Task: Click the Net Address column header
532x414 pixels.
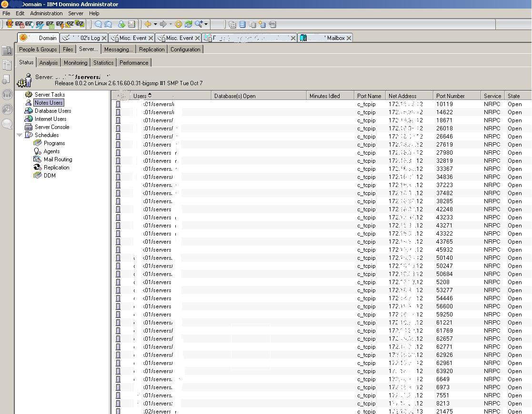Action: coord(409,96)
